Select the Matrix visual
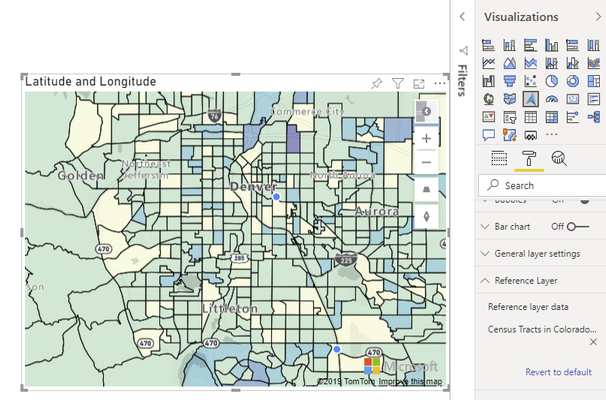The width and height of the screenshot is (606, 400). tap(552, 117)
